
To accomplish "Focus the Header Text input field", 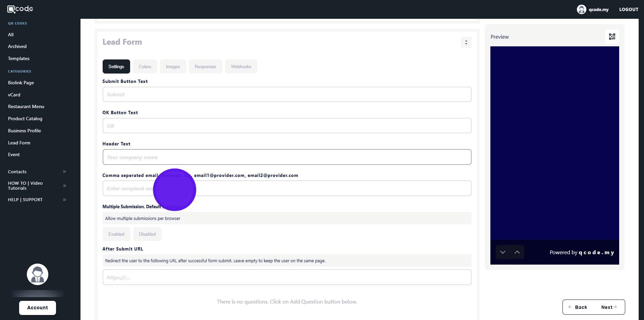I will click(287, 157).
